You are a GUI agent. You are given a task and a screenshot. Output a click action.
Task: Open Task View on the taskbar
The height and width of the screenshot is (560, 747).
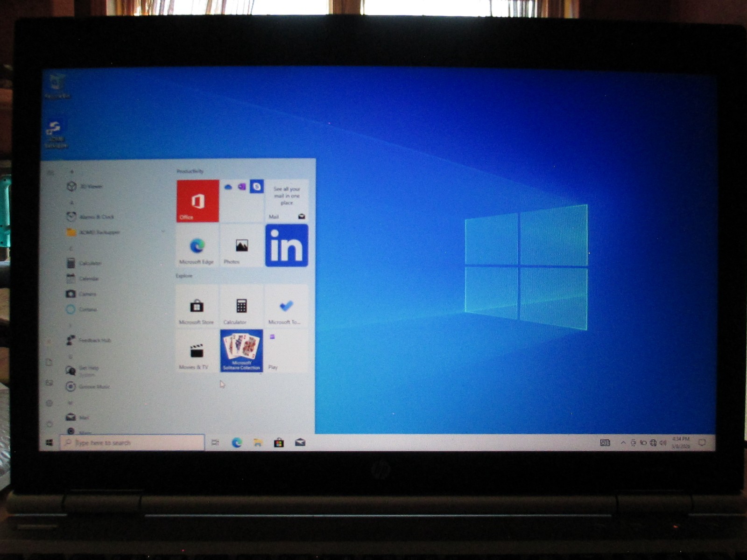215,442
